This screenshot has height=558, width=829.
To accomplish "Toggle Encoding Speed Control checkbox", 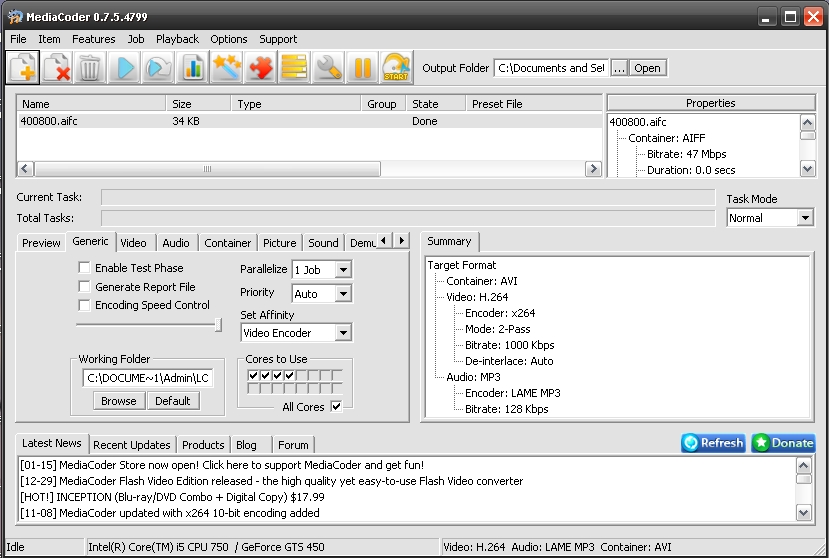I will pyautogui.click(x=84, y=305).
